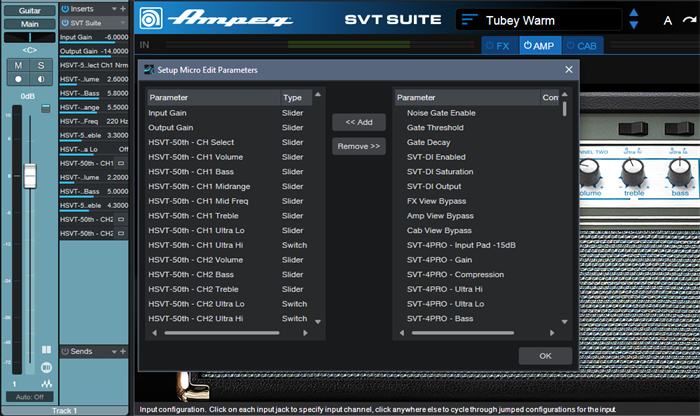Add insert with plus icon

(123, 8)
